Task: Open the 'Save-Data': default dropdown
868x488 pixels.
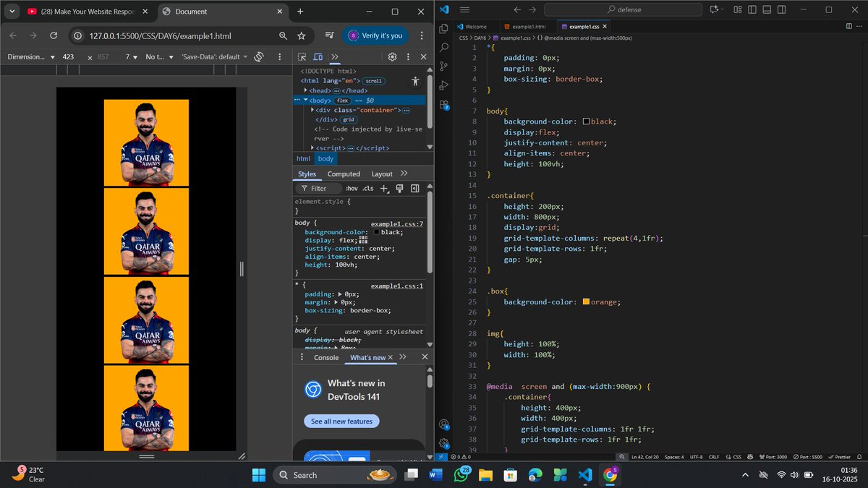Action: click(214, 56)
